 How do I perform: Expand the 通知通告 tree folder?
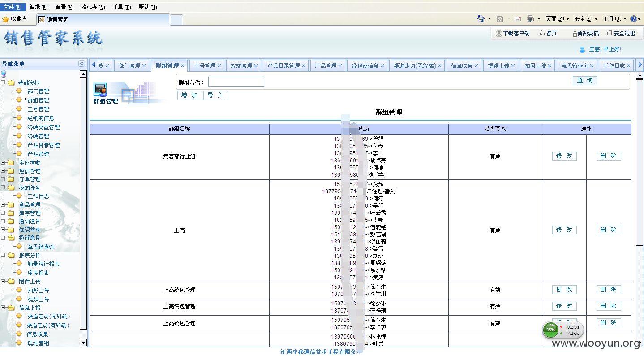pos(3,221)
